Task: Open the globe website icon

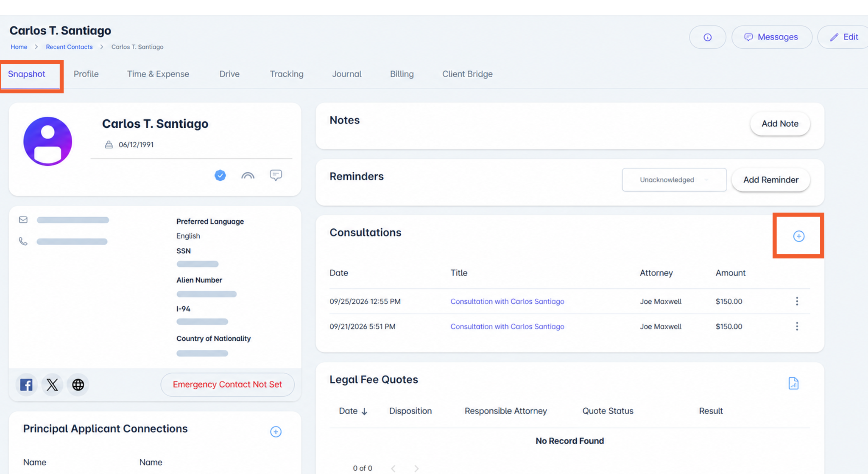Action: 78,385
